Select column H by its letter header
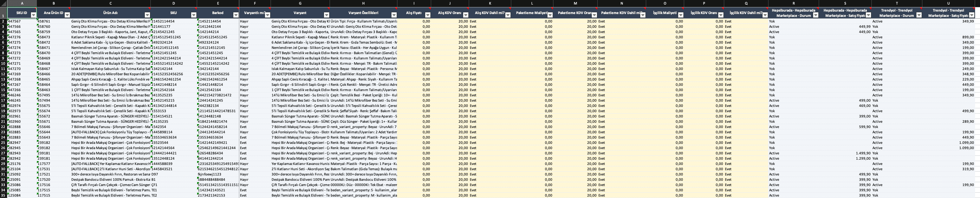980x198 pixels. (363, 4)
